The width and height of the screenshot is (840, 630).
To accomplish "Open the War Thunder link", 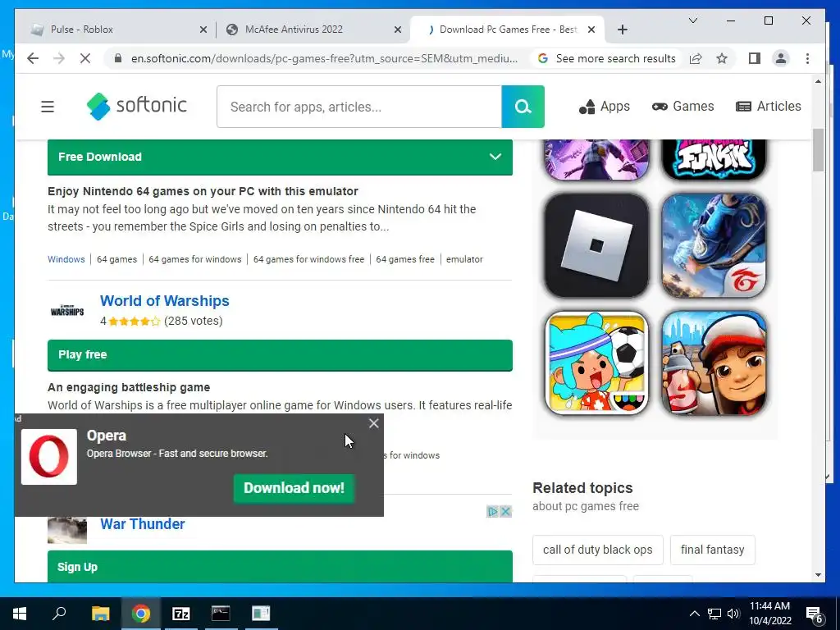I will (143, 524).
